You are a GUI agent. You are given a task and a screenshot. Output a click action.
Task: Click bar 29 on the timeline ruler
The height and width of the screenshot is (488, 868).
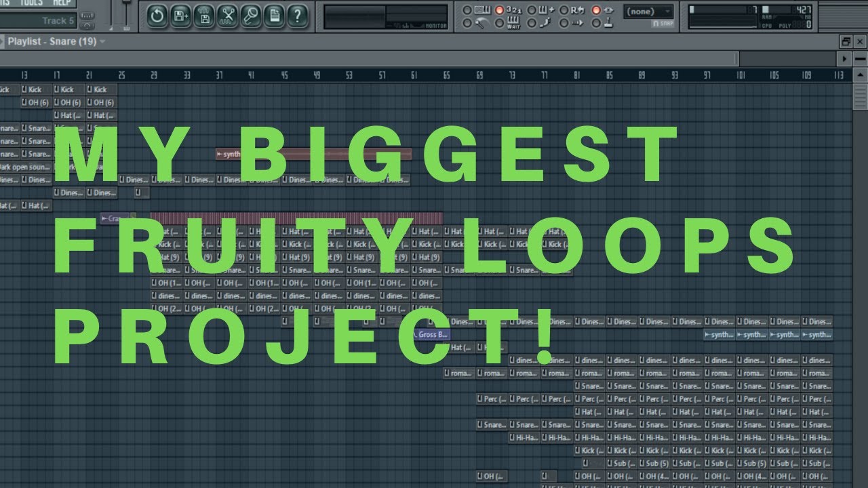154,75
